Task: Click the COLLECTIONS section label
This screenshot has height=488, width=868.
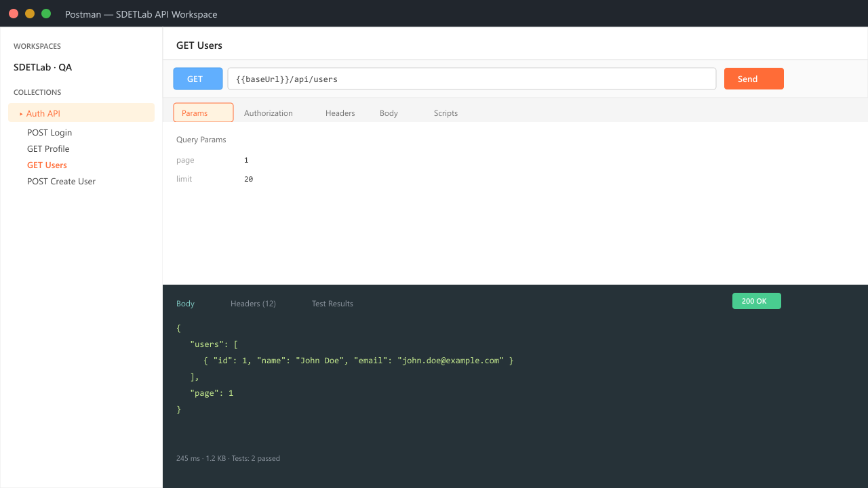Action: pos(37,92)
